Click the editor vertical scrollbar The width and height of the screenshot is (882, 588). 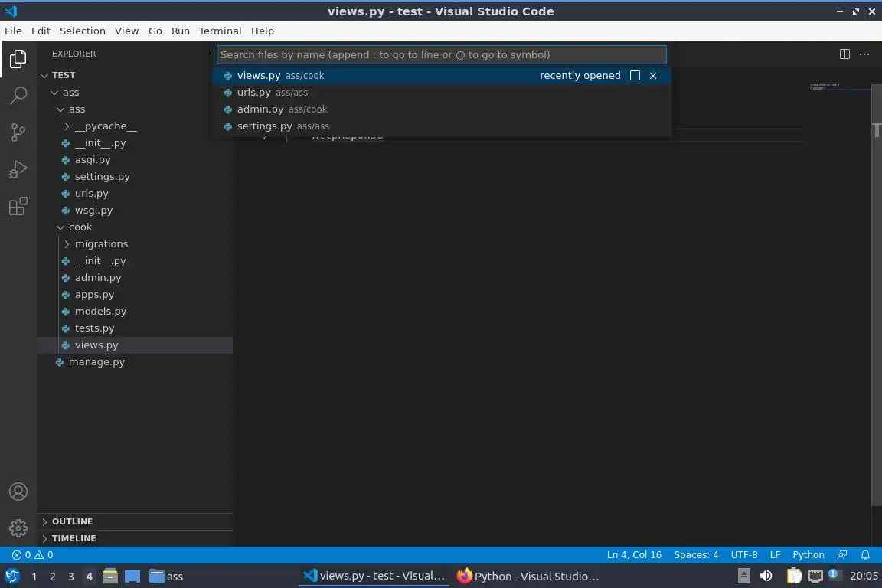pyautogui.click(x=877, y=296)
